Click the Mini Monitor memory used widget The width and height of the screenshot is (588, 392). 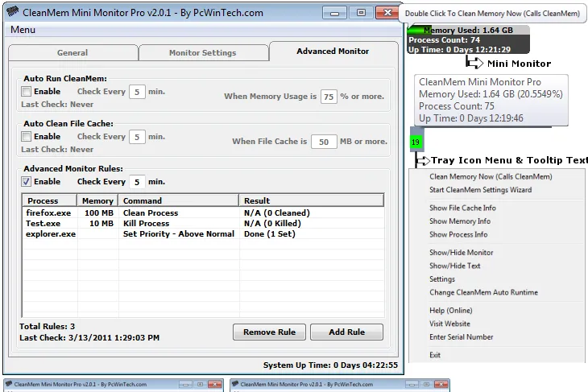tap(468, 39)
